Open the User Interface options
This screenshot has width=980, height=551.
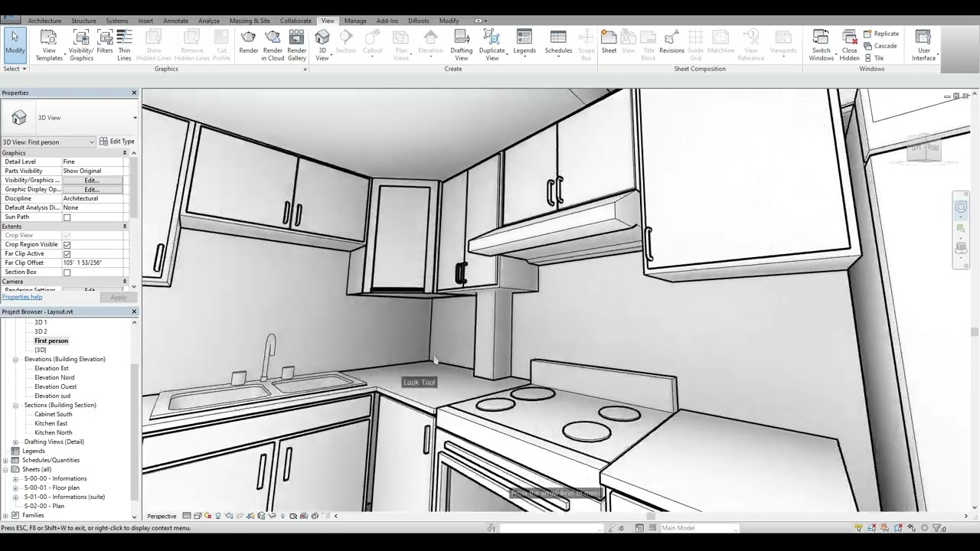923,45
